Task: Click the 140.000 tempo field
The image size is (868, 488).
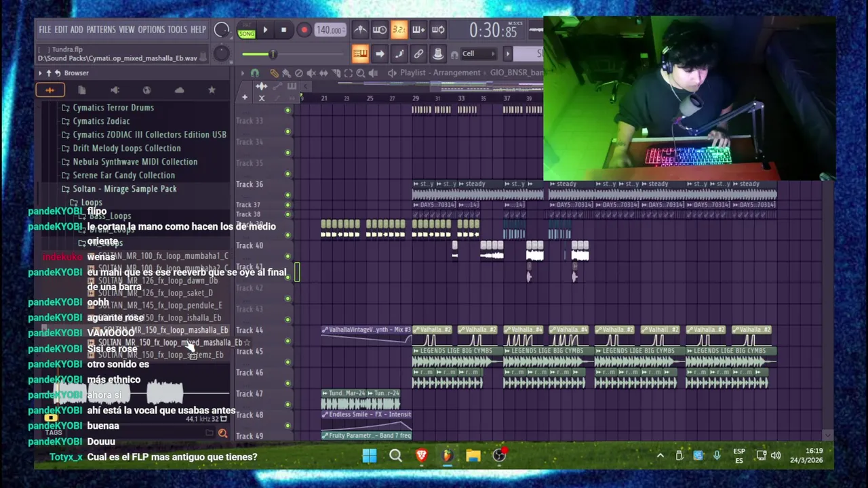Action: click(x=330, y=30)
